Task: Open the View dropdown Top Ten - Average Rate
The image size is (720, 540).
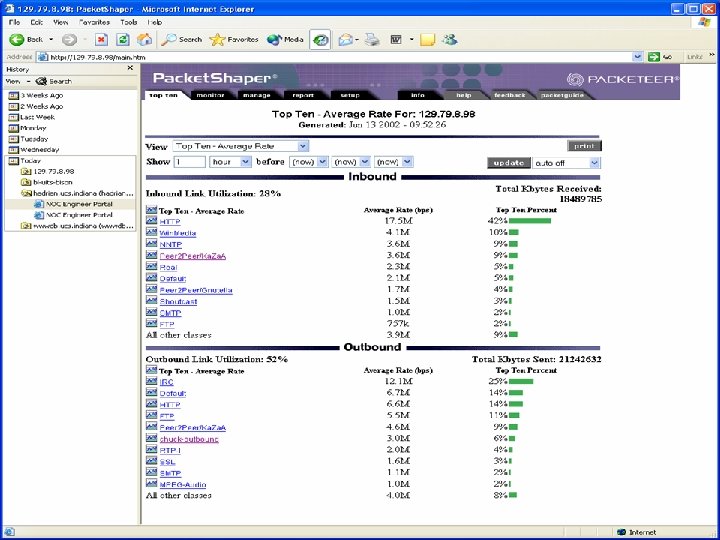Action: point(241,146)
